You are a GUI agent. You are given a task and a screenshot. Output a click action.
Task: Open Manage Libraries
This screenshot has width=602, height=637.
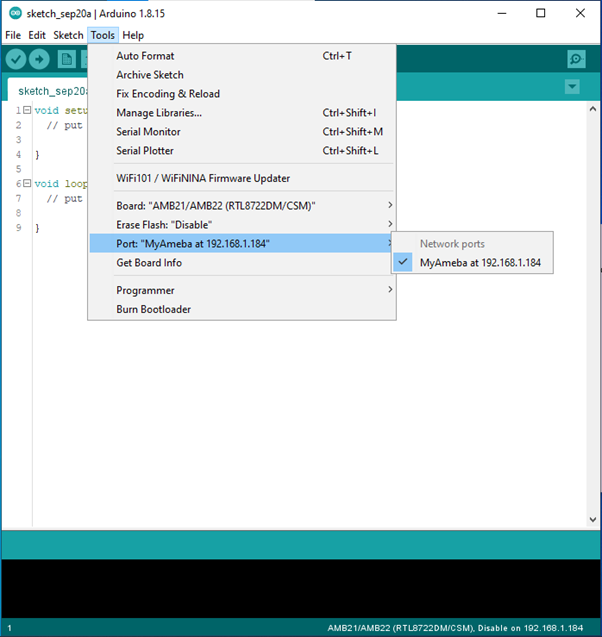(x=242, y=113)
